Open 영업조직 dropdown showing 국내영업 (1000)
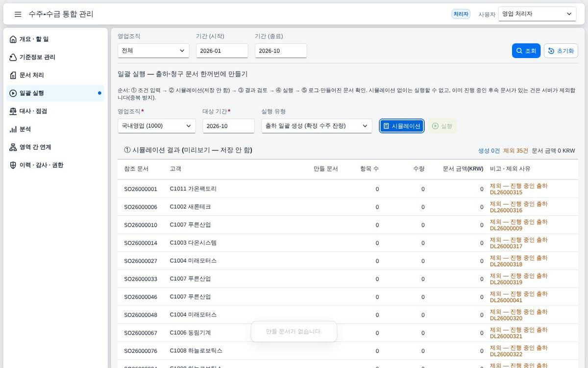This screenshot has height=368, width=588. [x=157, y=126]
